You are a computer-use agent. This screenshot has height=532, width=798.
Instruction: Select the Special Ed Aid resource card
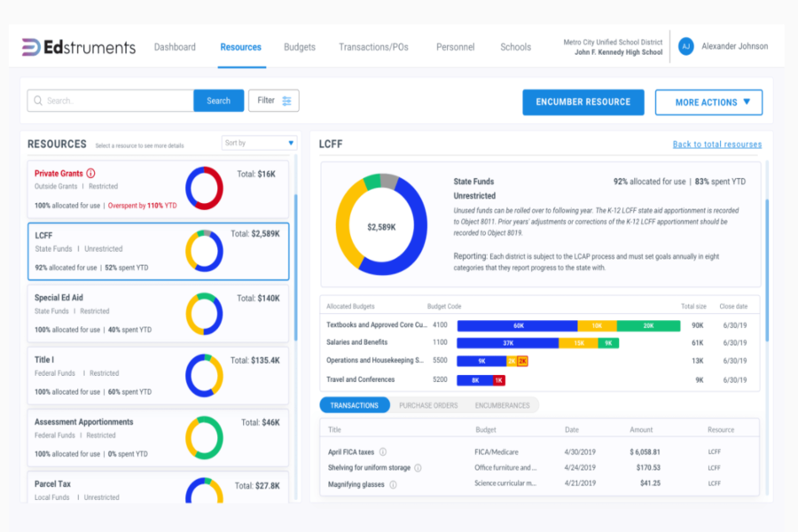click(x=158, y=314)
